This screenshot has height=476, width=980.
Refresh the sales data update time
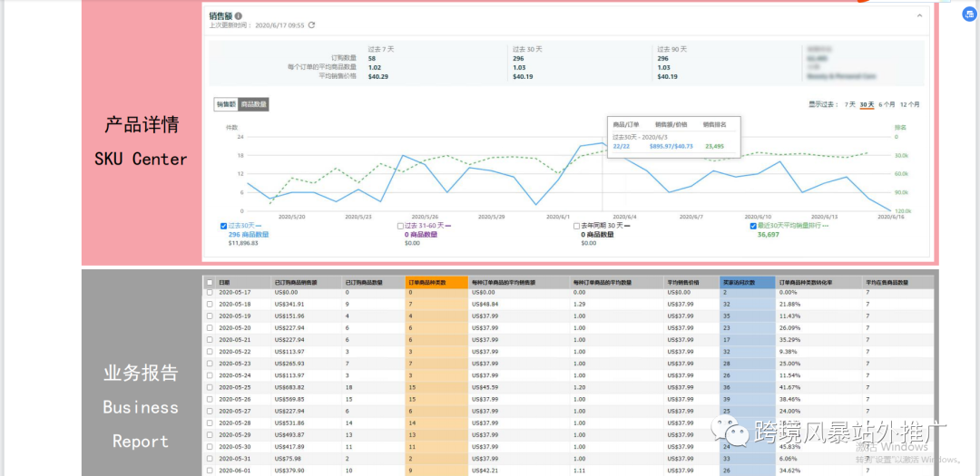pos(311,25)
